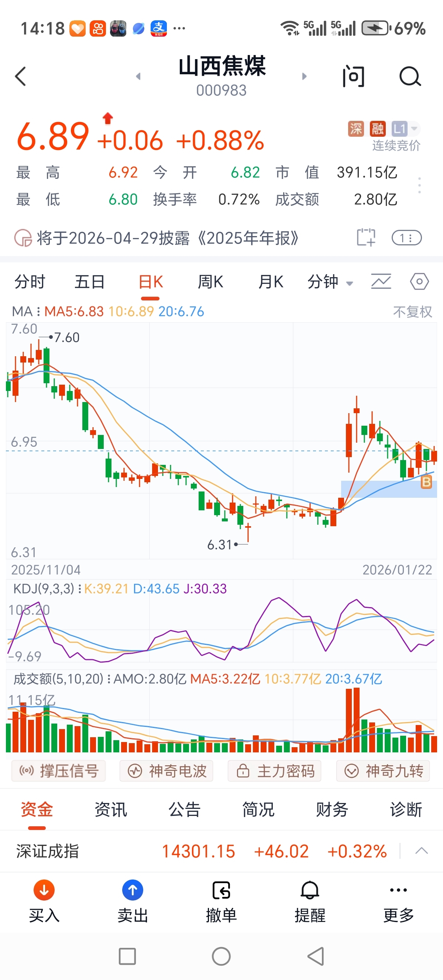Image resolution: width=443 pixels, height=980 pixels.
Task: Tap the 市值 391.15亿 value
Action: [367, 173]
